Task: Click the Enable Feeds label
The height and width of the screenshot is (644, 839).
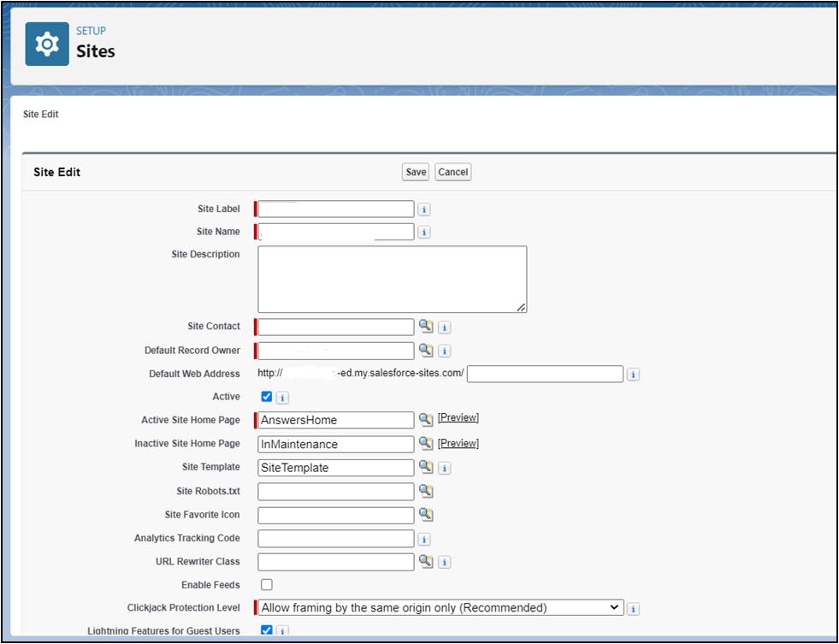Action: coord(210,585)
